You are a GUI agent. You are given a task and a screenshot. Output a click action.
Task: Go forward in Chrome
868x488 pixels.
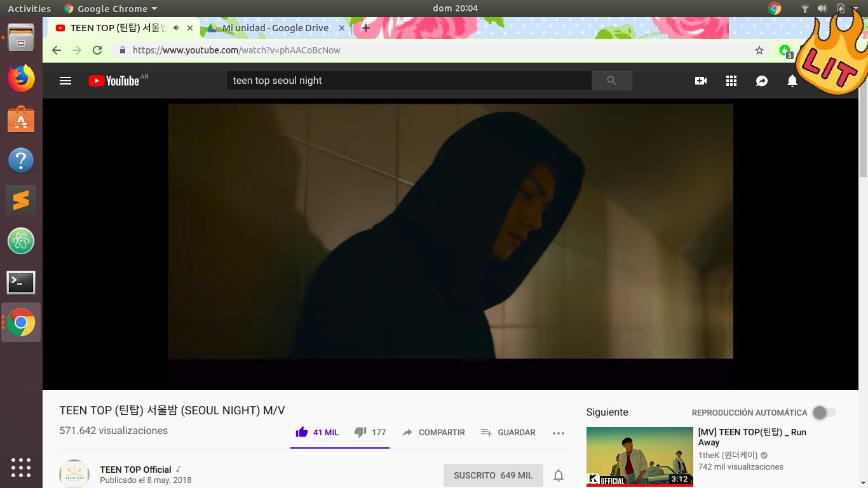77,50
